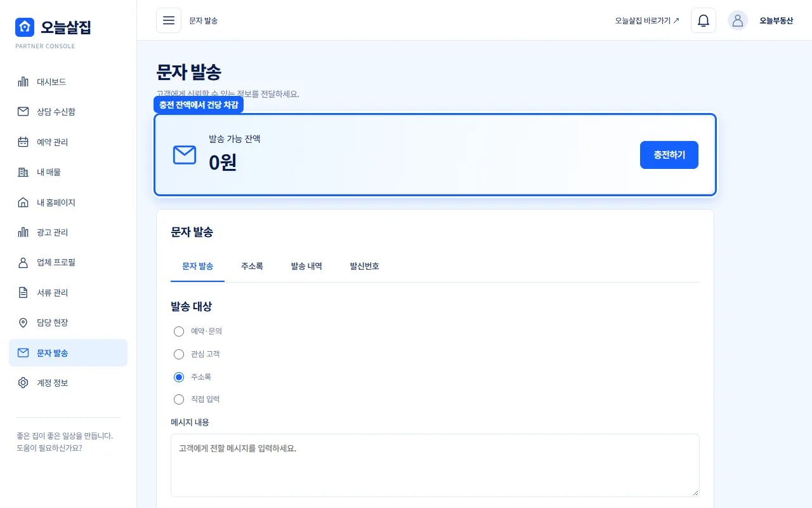Click the 충전 잔액에서 건당 차감 label
The height and width of the screenshot is (508, 812).
199,105
